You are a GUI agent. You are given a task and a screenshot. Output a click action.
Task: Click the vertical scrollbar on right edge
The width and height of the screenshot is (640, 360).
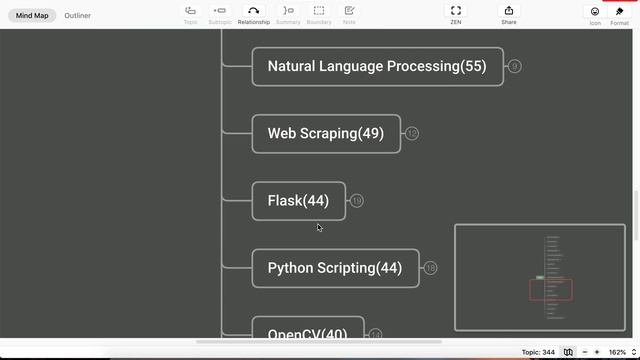click(636, 216)
